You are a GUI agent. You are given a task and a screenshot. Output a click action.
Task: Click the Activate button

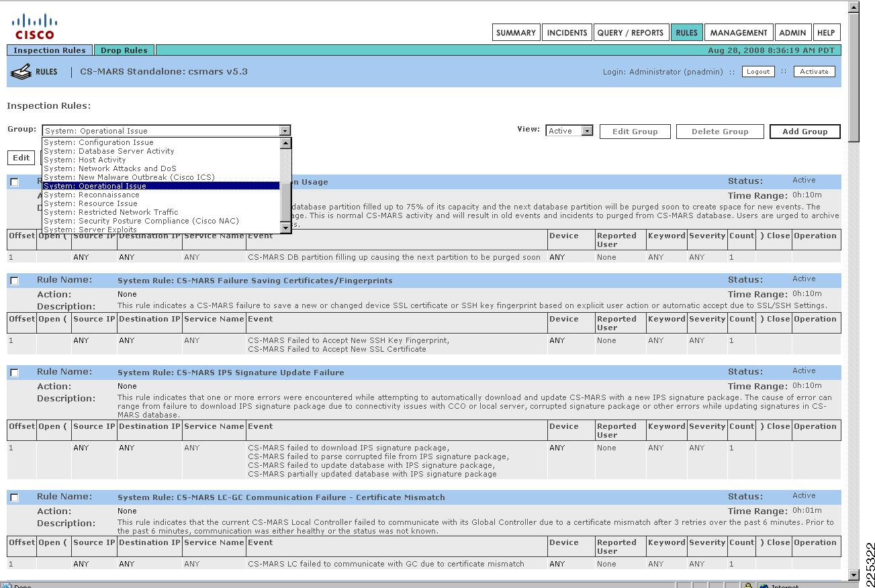(x=814, y=72)
